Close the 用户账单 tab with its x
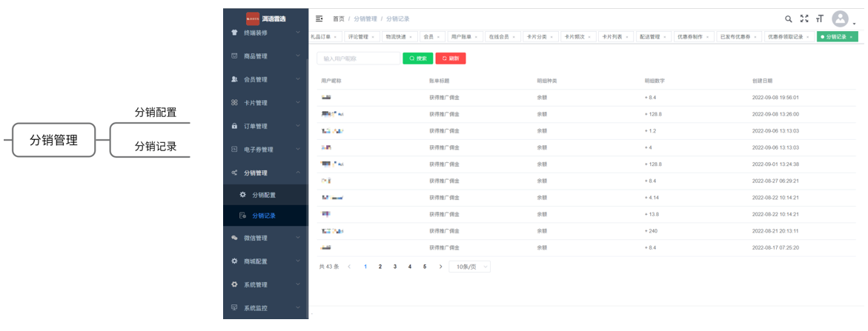This screenshot has height=331, width=868. [x=476, y=37]
